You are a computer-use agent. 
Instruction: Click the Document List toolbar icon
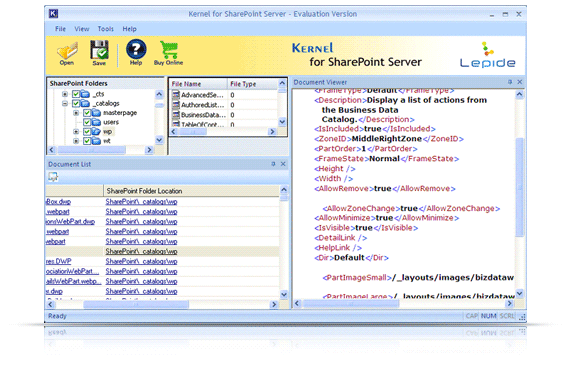(53, 177)
